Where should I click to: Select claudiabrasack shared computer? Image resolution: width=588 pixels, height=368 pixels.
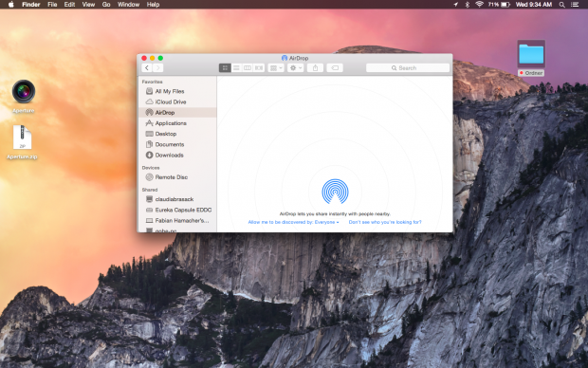[177, 199]
